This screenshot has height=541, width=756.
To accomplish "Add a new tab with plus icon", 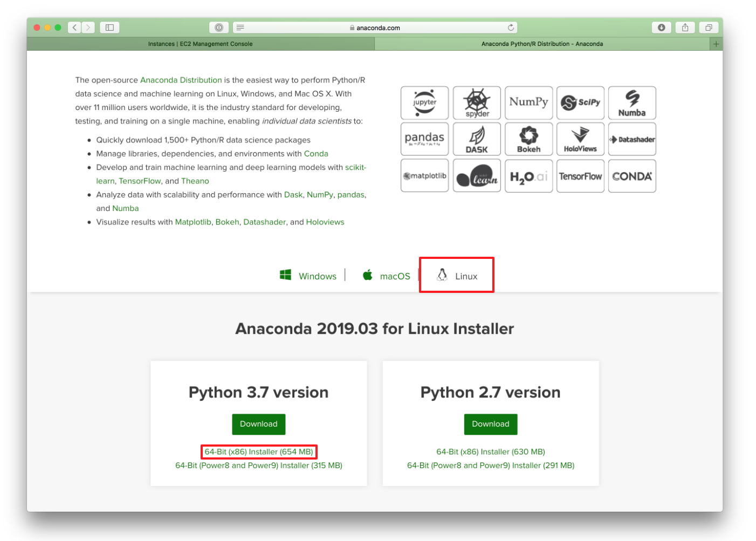I will pyautogui.click(x=716, y=44).
